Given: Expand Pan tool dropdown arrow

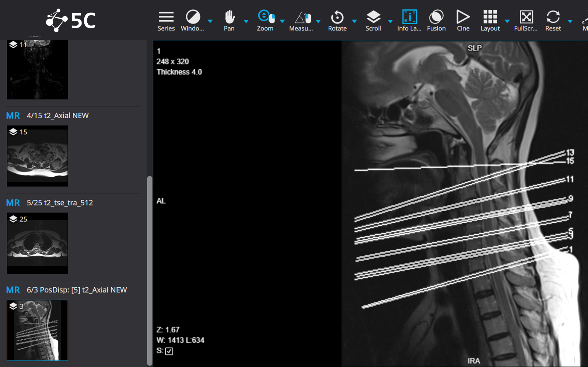Looking at the screenshot, I should click(246, 21).
